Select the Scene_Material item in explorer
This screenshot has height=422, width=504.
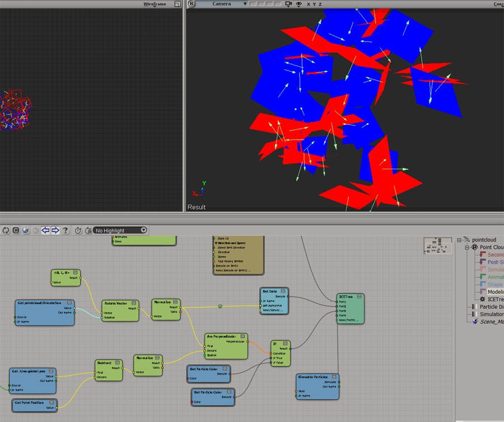click(x=491, y=322)
